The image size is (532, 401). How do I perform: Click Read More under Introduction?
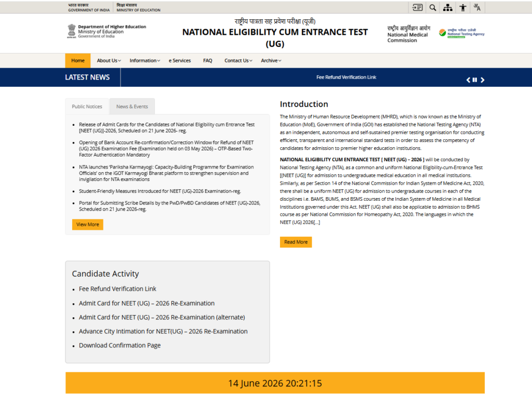click(x=296, y=242)
